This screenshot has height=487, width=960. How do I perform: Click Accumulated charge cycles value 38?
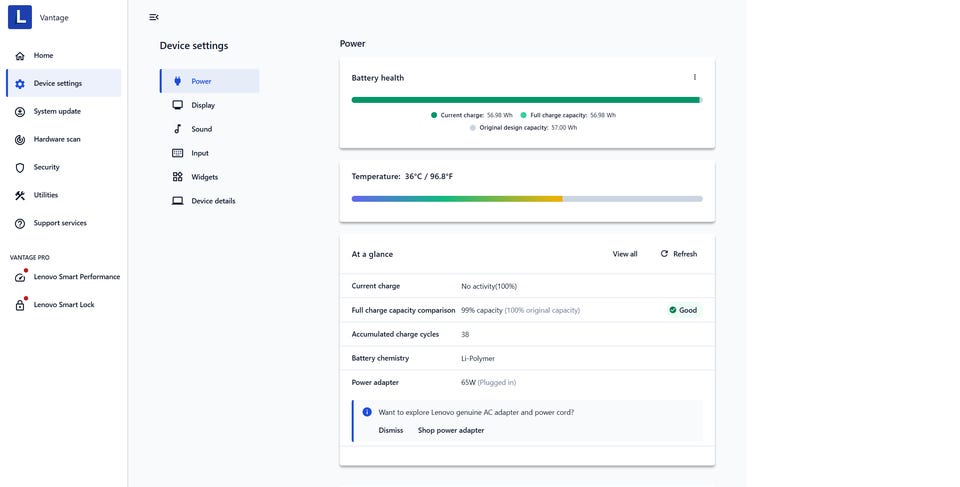pos(465,334)
